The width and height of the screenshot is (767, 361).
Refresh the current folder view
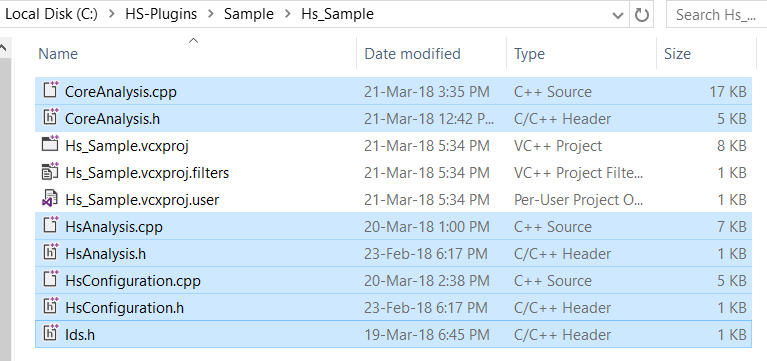641,15
